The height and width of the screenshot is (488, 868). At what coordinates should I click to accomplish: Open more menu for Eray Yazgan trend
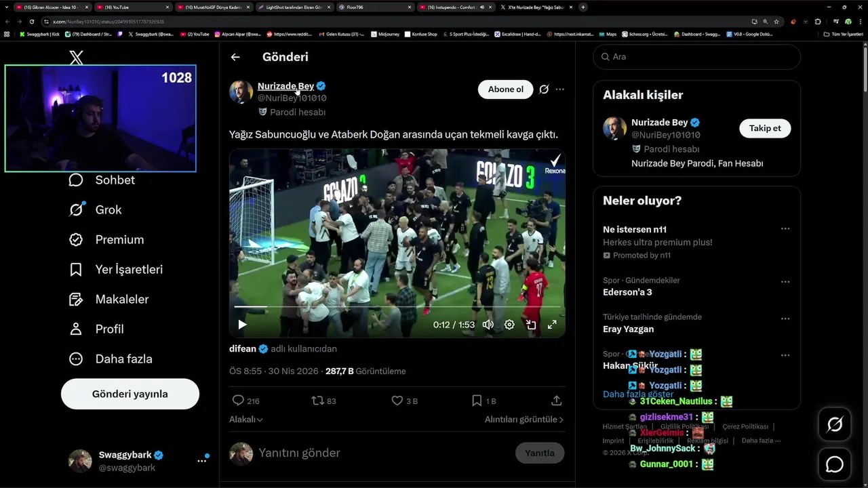[x=785, y=319]
